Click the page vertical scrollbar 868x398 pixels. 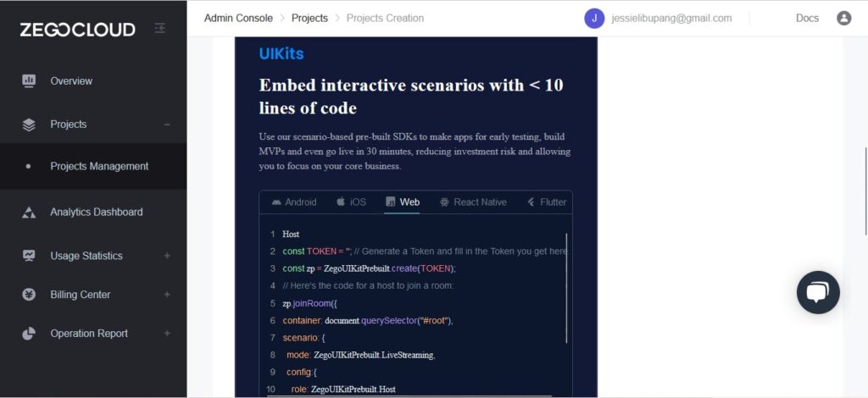click(x=865, y=191)
